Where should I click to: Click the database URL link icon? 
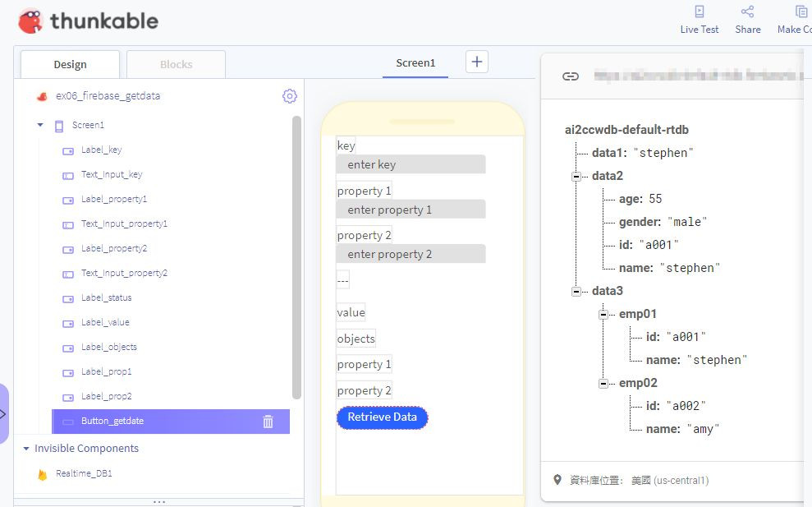(570, 76)
